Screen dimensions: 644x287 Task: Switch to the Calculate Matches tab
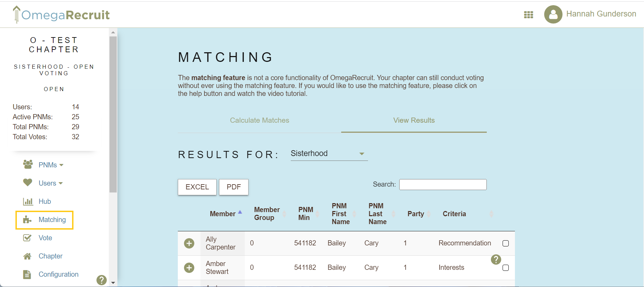point(259,120)
